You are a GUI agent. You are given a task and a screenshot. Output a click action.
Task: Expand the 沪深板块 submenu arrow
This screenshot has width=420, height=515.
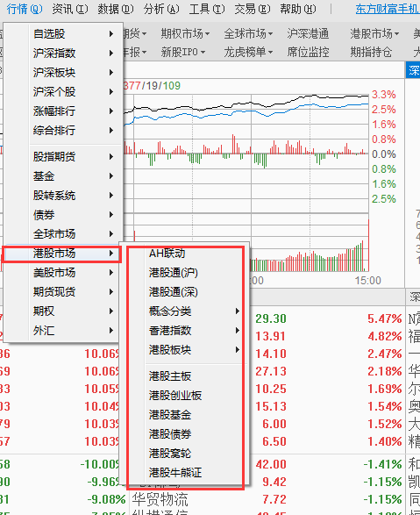pyautogui.click(x=111, y=72)
